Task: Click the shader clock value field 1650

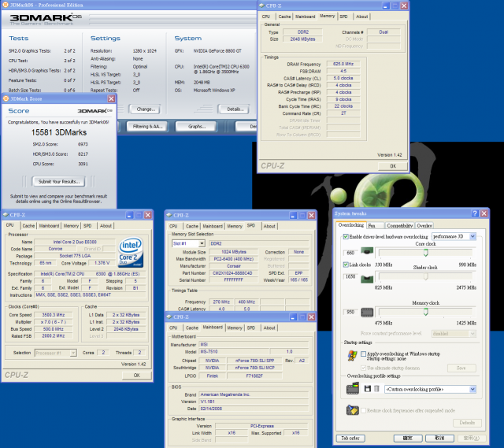Action: tap(350, 276)
